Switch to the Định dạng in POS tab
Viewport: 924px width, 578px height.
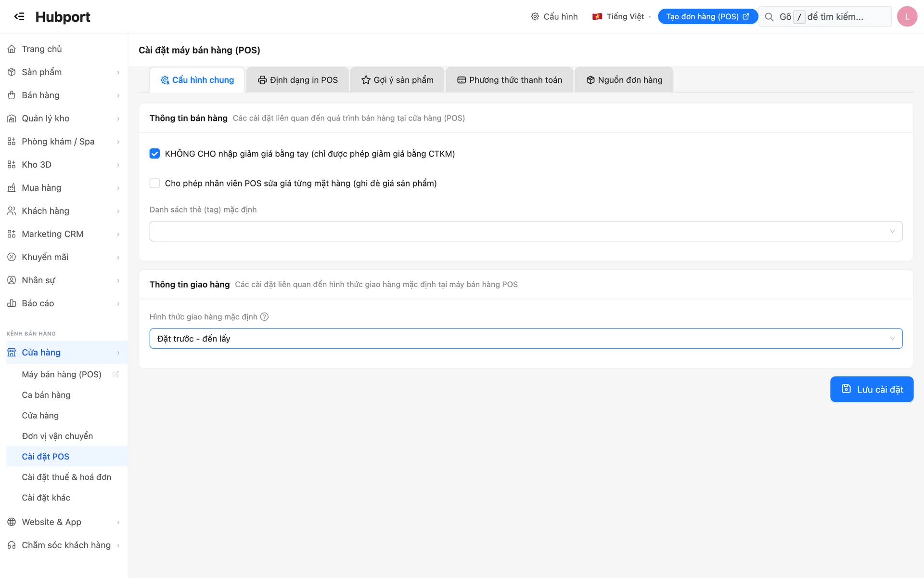pyautogui.click(x=298, y=80)
